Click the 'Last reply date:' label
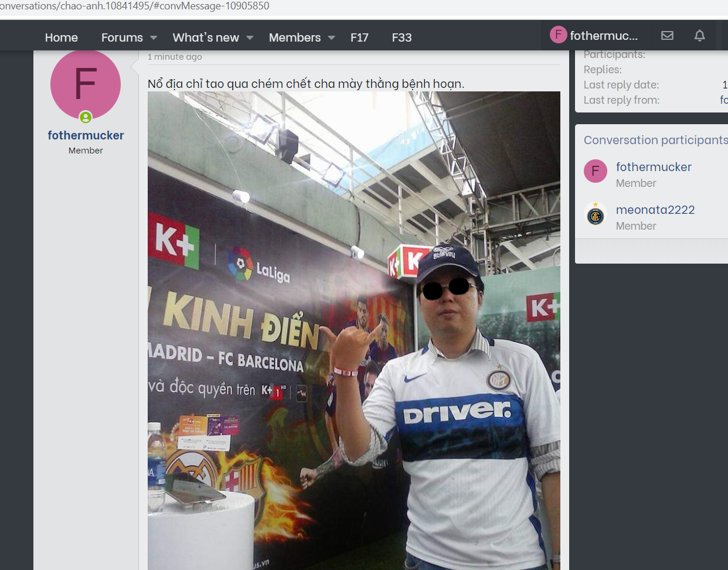This screenshot has height=570, width=728. 621,85
